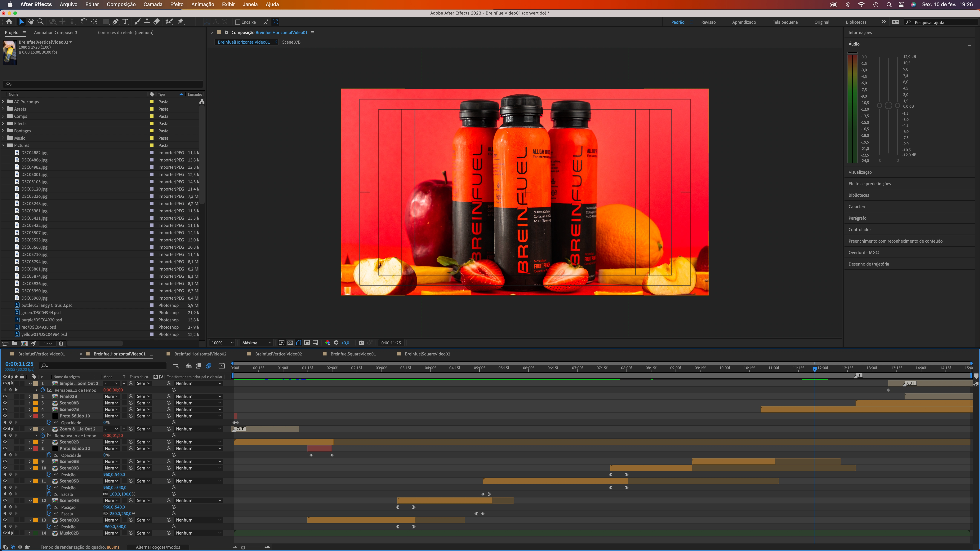
Task: Open the 100% magnification dropdown
Action: pos(223,343)
